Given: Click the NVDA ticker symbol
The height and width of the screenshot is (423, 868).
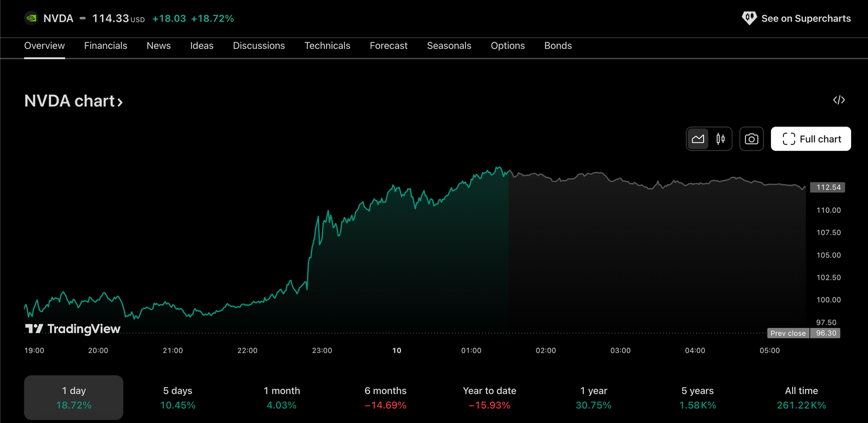Looking at the screenshot, I should [58, 18].
